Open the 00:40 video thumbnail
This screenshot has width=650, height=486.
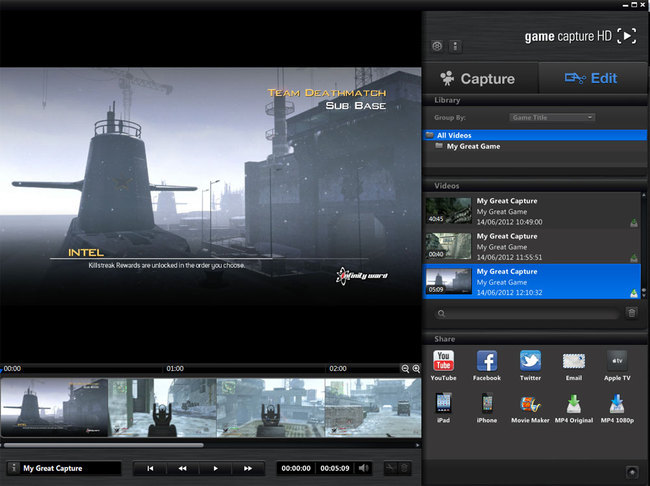tap(448, 246)
